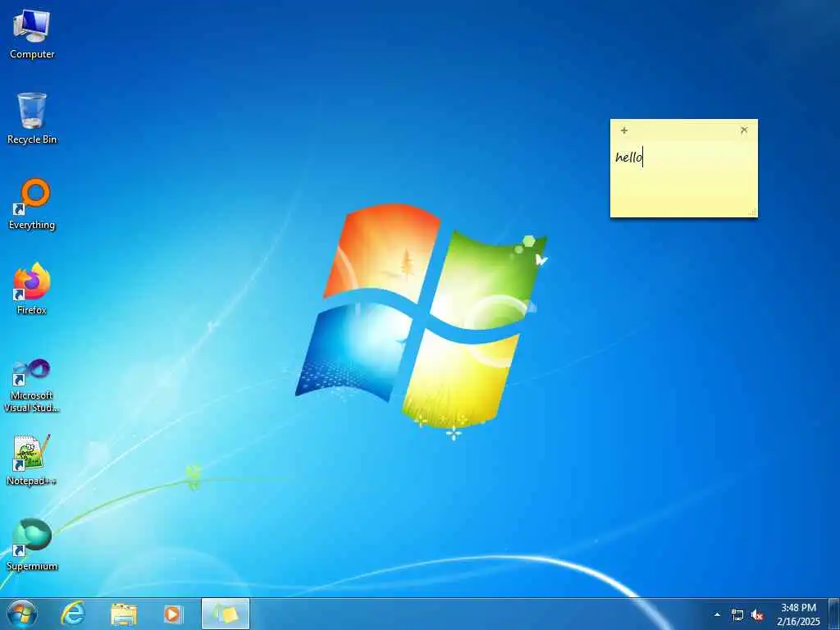Open Windows Explorer from the taskbar
840x630 pixels.
pyautogui.click(x=124, y=614)
